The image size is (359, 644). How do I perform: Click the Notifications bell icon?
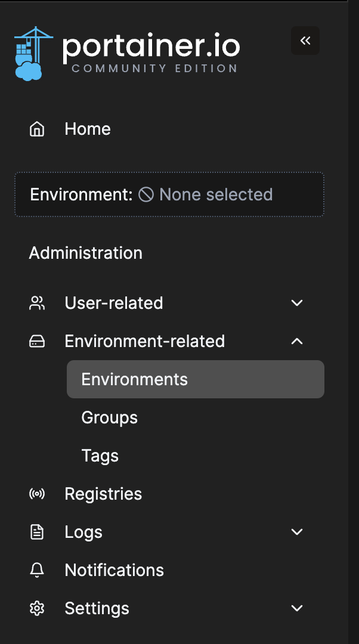[x=37, y=570]
